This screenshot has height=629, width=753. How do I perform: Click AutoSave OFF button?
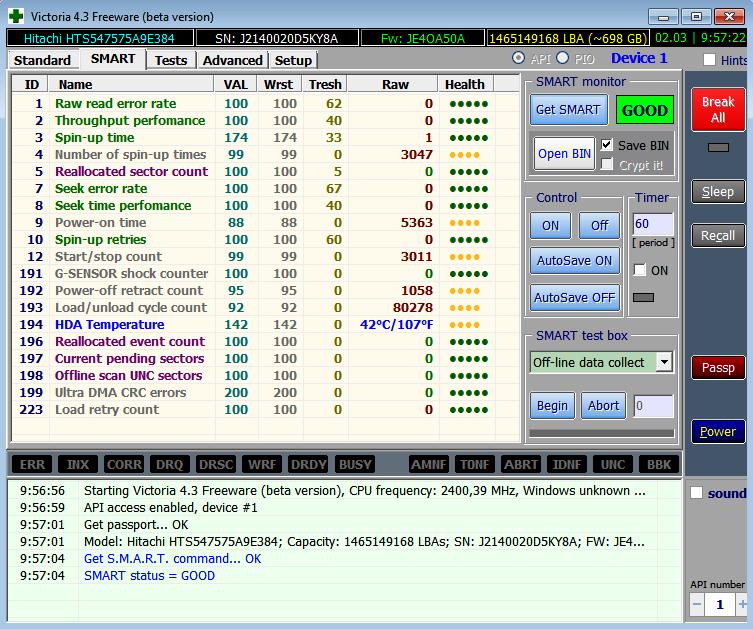pyautogui.click(x=574, y=298)
